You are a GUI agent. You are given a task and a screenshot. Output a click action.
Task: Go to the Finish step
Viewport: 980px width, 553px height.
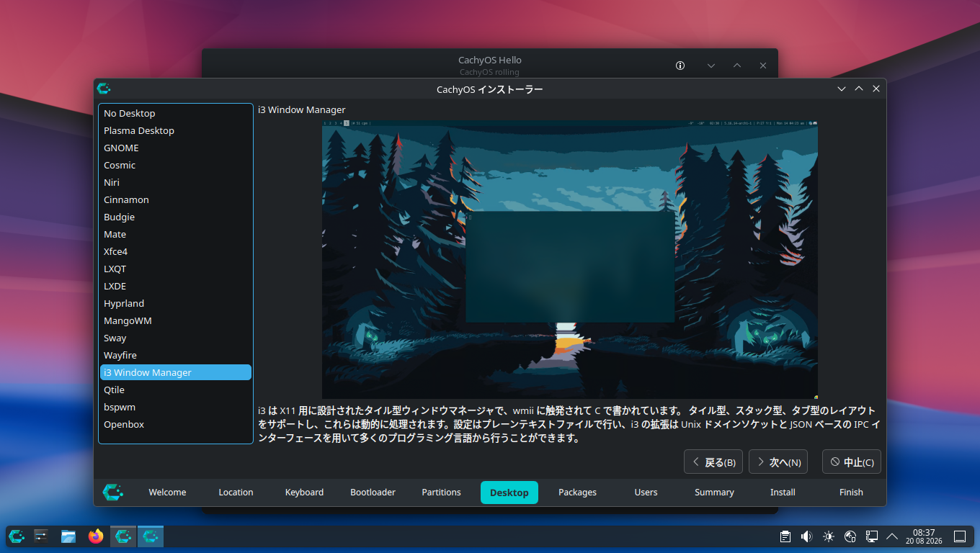coord(851,493)
